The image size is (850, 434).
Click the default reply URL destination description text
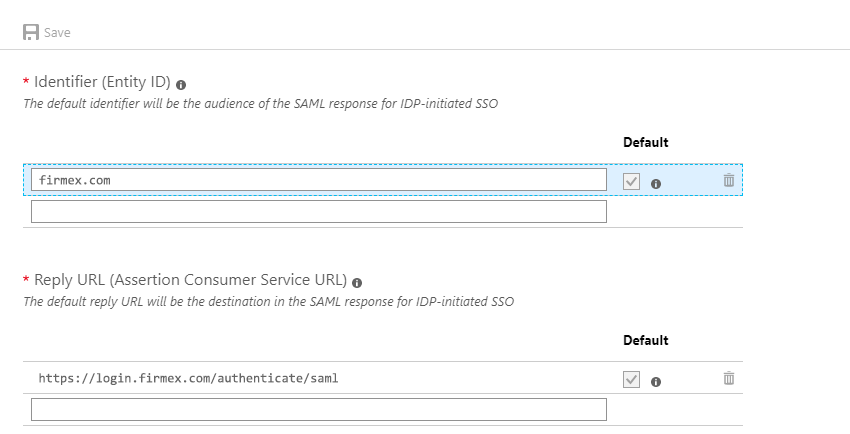point(268,302)
